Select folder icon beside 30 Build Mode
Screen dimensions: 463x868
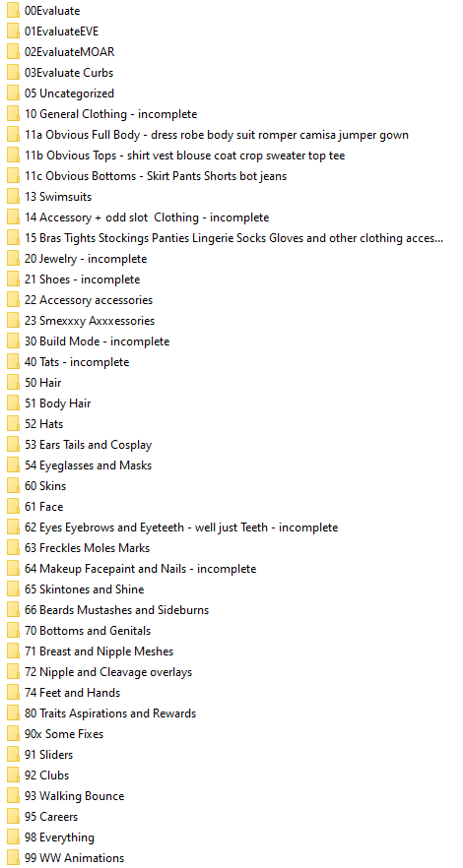[x=13, y=341]
